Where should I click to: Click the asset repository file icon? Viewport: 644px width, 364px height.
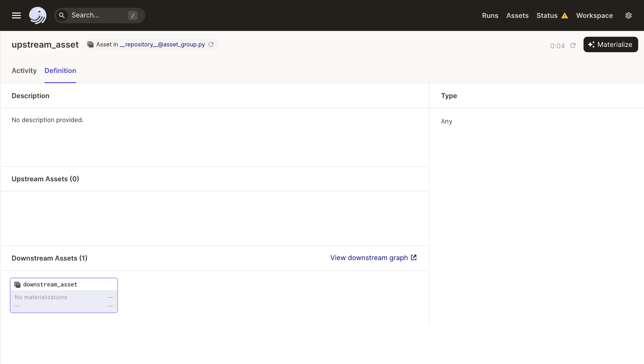(x=91, y=44)
